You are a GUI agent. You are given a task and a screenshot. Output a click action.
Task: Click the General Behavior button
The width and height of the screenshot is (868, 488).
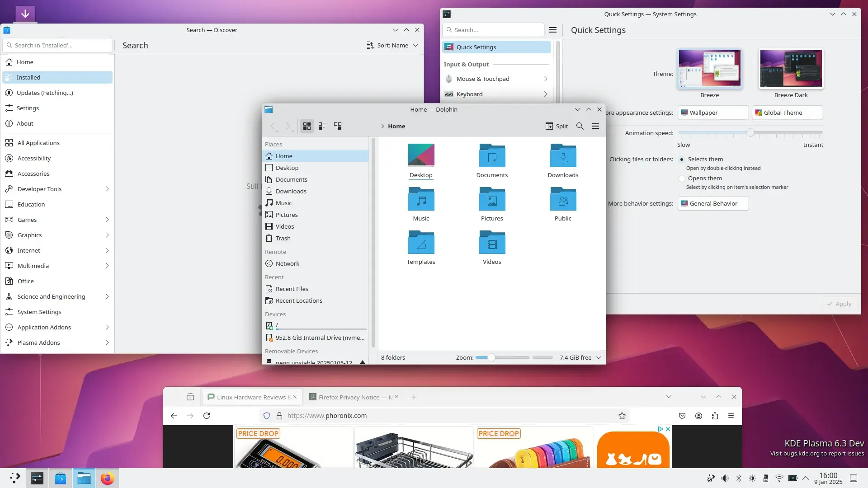click(x=713, y=203)
